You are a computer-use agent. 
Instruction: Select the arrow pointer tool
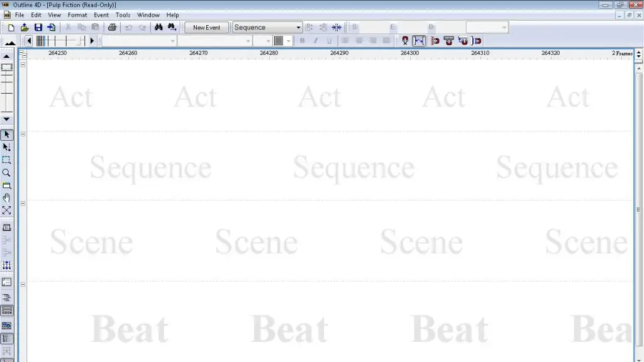click(7, 134)
